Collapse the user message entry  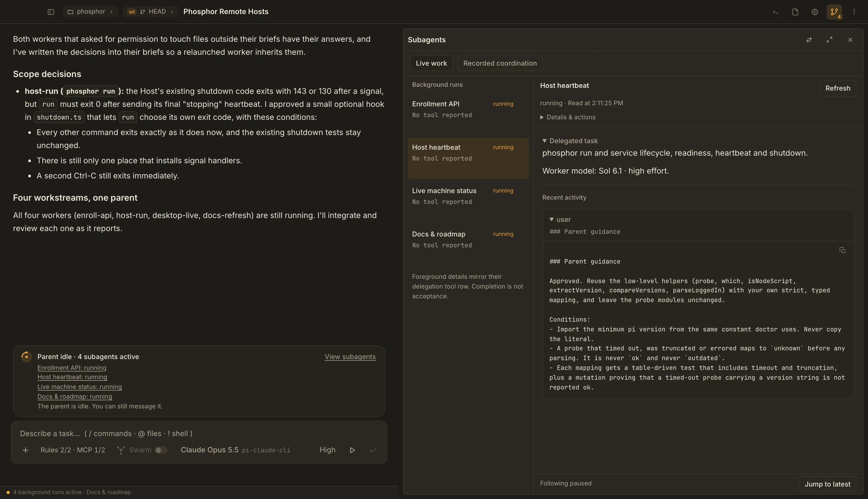560,219
